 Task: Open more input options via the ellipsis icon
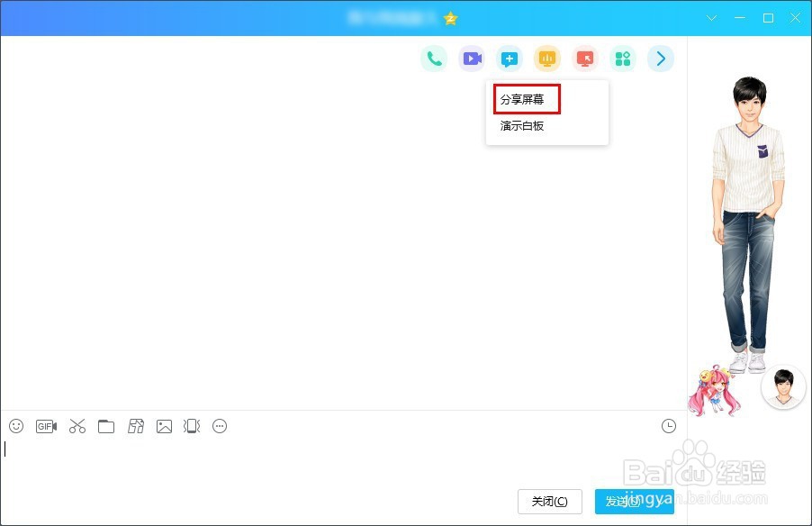pyautogui.click(x=220, y=426)
